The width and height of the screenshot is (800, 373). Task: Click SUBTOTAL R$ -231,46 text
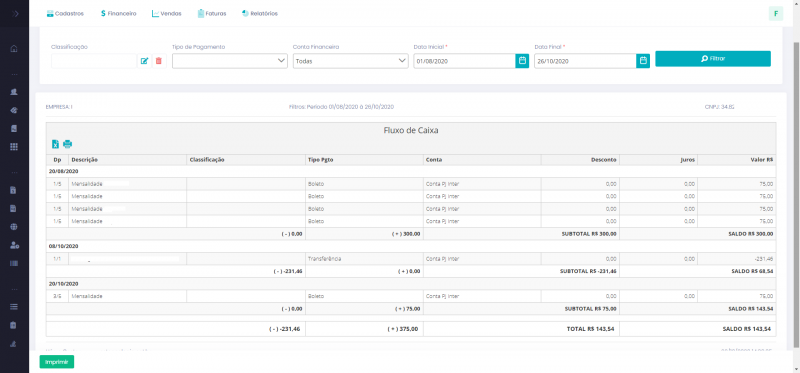tap(587, 271)
